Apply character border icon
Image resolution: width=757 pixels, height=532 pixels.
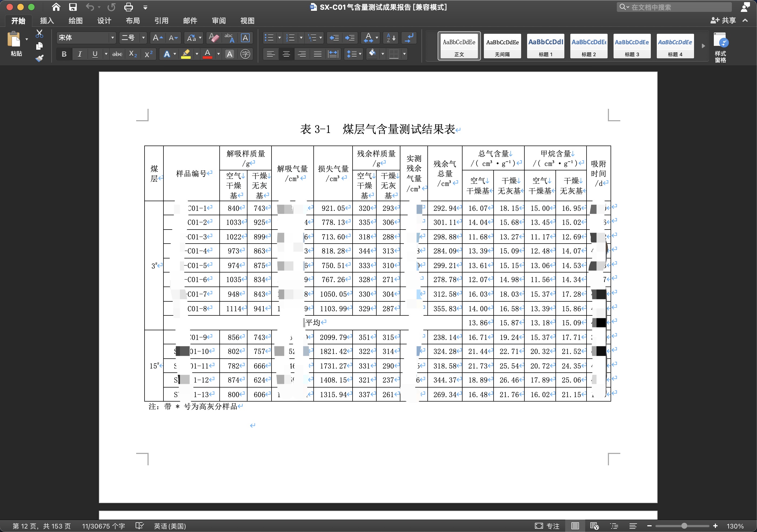(245, 38)
